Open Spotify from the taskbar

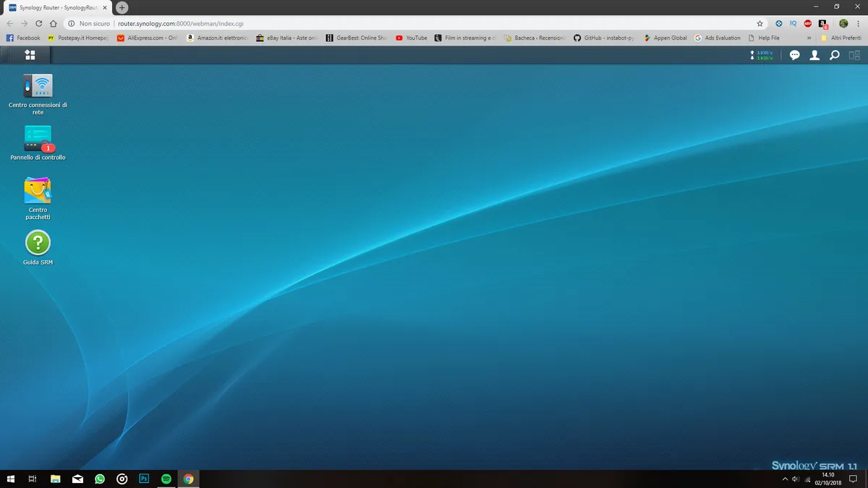166,479
